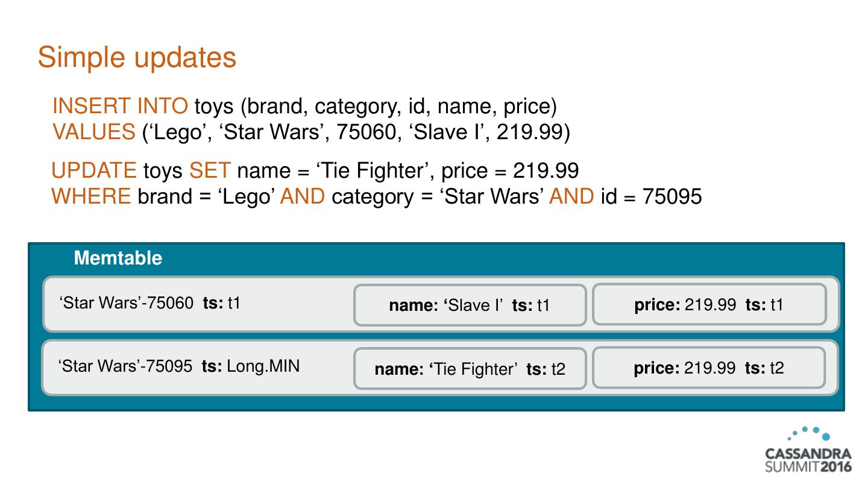
Task: Select the price cell with ts t1
Action: pos(709,305)
